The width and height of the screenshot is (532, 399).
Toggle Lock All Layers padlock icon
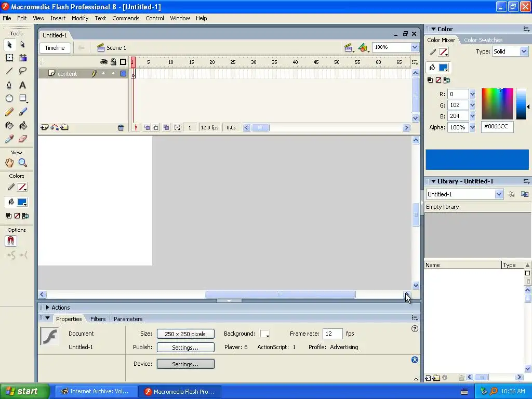[x=113, y=62]
